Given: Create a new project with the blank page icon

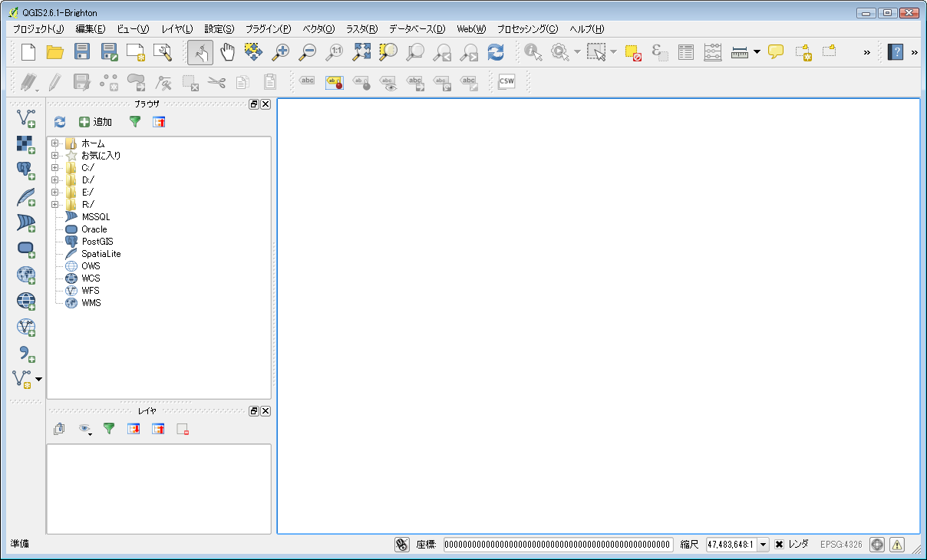Looking at the screenshot, I should (28, 52).
